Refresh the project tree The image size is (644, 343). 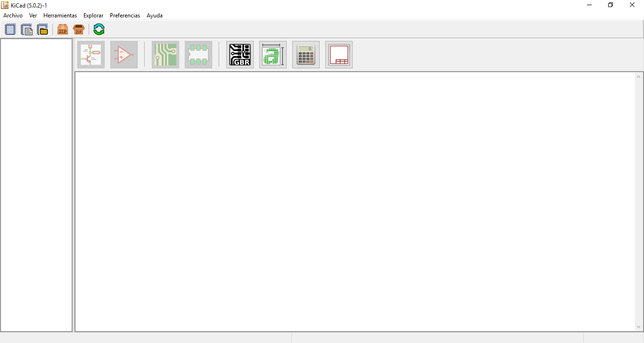[99, 30]
